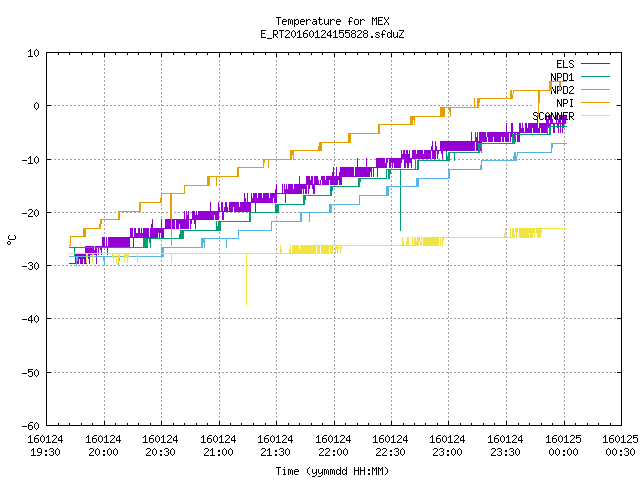Click the y-axis label '-10'
Image resolution: width=640 pixels, height=480 pixels.
pos(31,160)
